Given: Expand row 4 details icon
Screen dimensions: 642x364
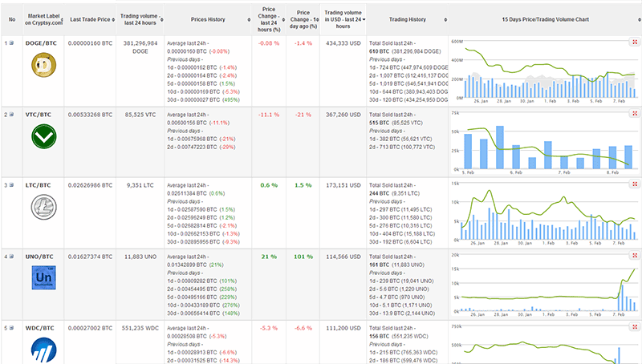Looking at the screenshot, I should pos(11,257).
